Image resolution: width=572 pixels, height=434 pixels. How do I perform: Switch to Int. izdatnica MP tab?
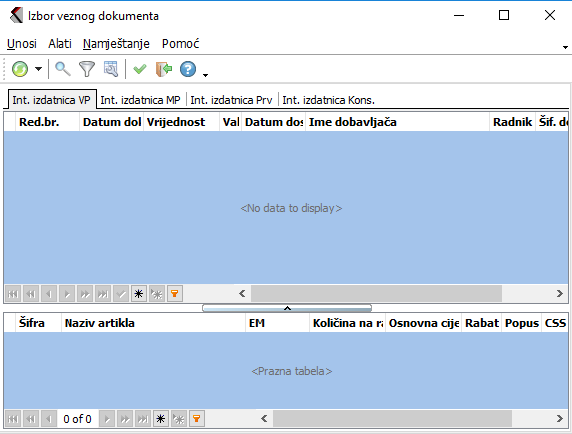[x=140, y=100]
